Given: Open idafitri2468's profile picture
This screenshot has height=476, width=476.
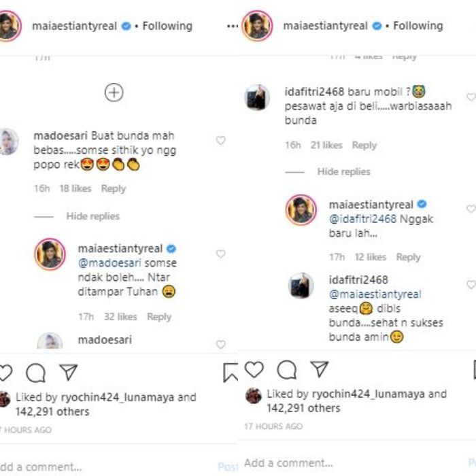Looking at the screenshot, I should [x=257, y=97].
